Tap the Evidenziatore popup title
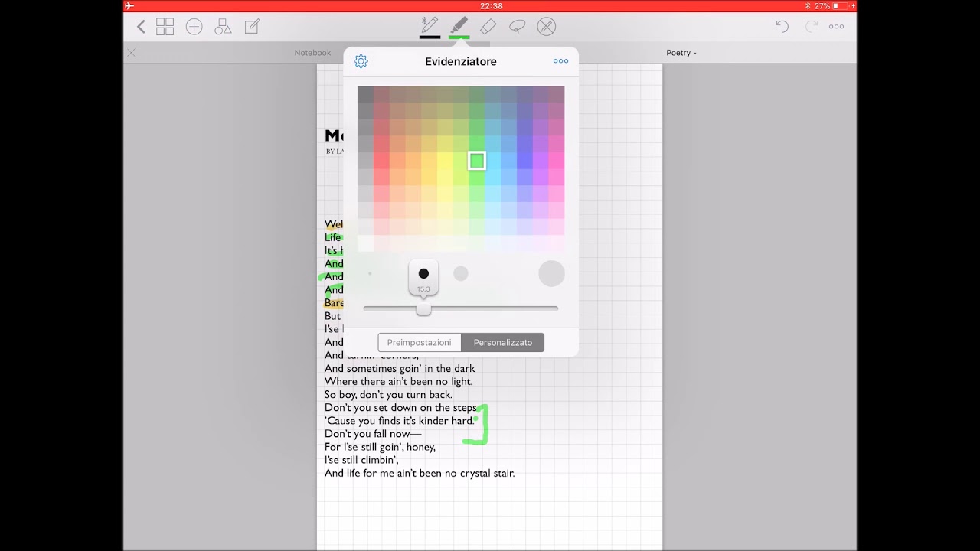Image resolution: width=980 pixels, height=551 pixels. (461, 61)
